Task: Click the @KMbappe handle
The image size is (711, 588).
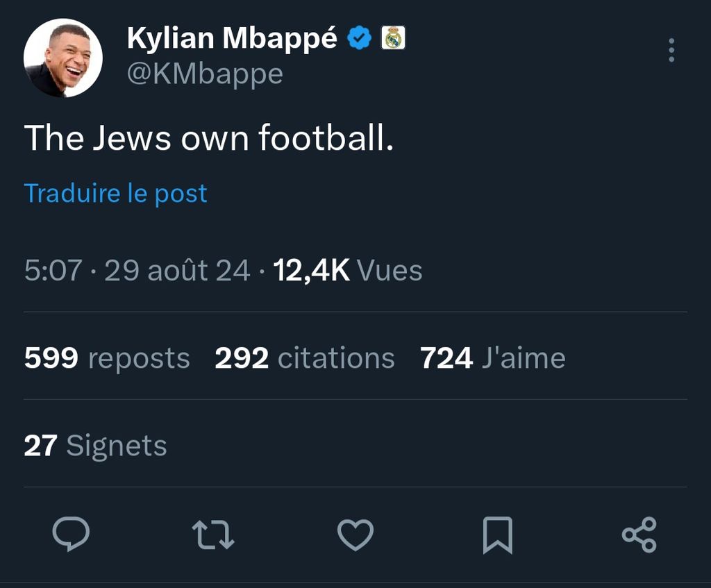Action: coord(205,74)
